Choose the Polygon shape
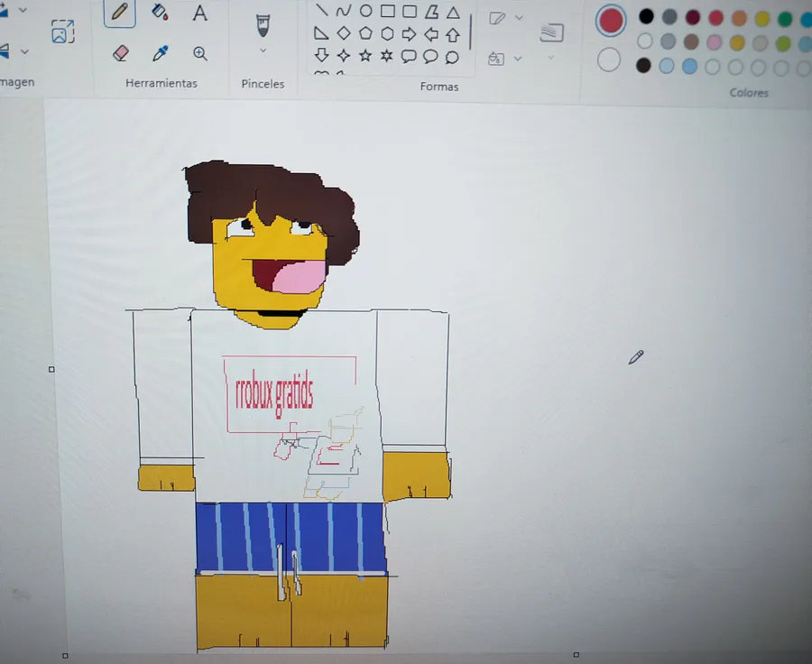Image resolution: width=812 pixels, height=664 pixels. pyautogui.click(x=431, y=12)
